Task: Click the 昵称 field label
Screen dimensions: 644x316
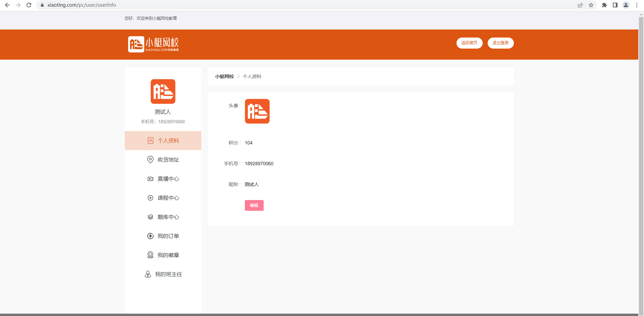Action: [x=234, y=184]
